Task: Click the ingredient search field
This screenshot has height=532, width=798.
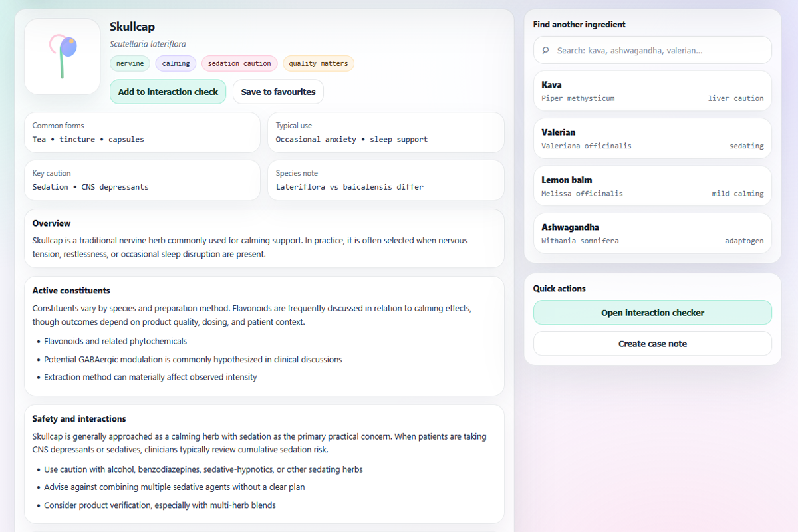Action: point(658,50)
